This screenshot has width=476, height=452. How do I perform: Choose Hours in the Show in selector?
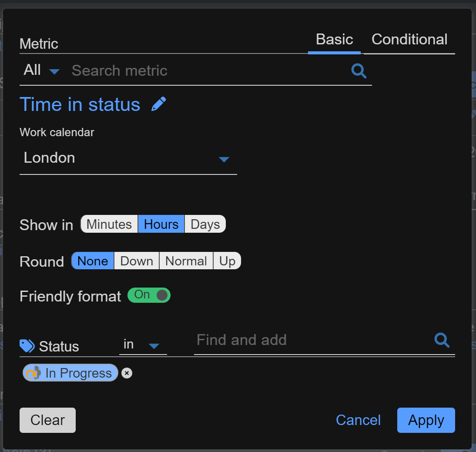161,224
